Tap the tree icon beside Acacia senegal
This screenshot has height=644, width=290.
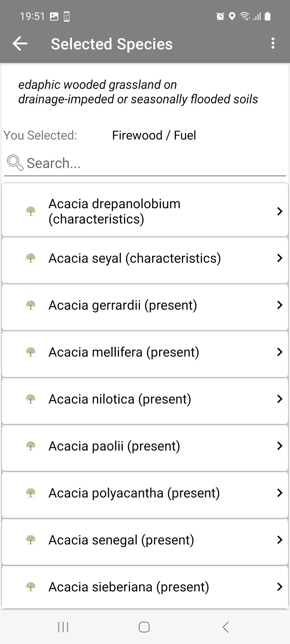(x=31, y=540)
